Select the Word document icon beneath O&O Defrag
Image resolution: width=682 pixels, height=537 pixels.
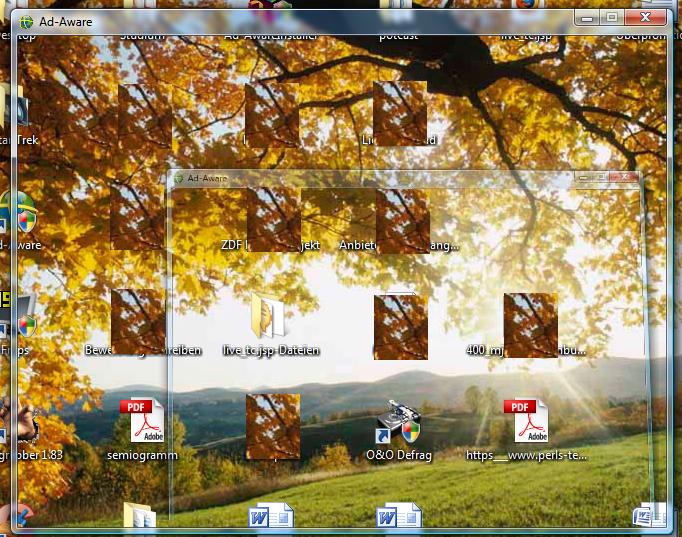[x=398, y=515]
